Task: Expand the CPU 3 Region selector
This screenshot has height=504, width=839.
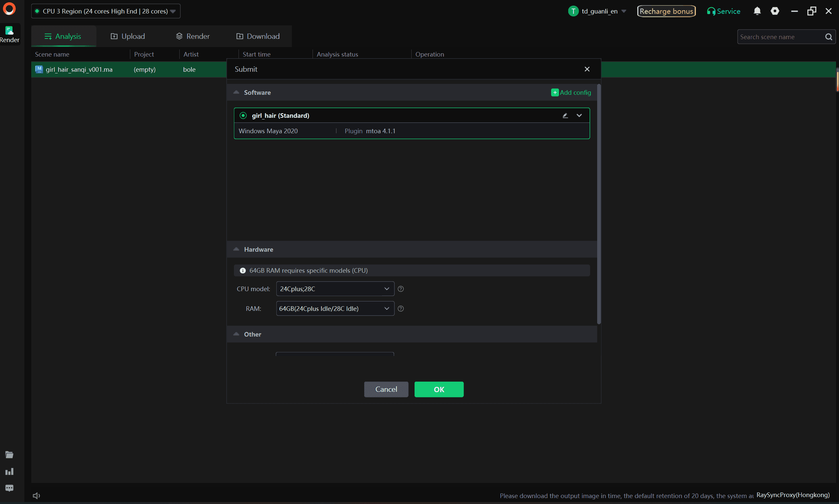Action: 106,11
